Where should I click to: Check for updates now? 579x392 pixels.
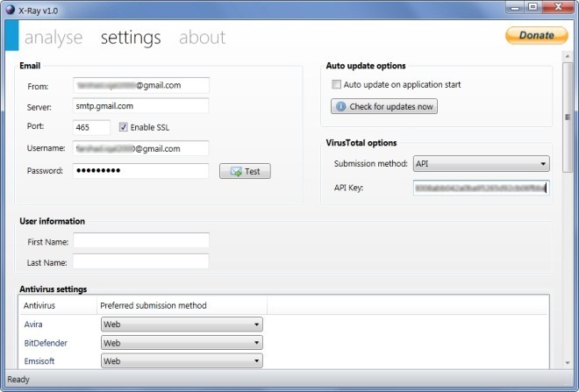point(384,106)
